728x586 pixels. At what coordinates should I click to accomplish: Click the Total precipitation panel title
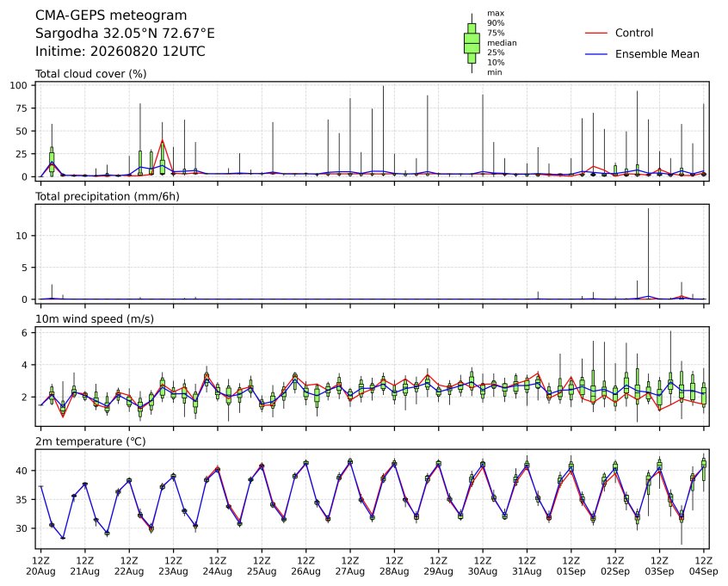[x=108, y=196]
